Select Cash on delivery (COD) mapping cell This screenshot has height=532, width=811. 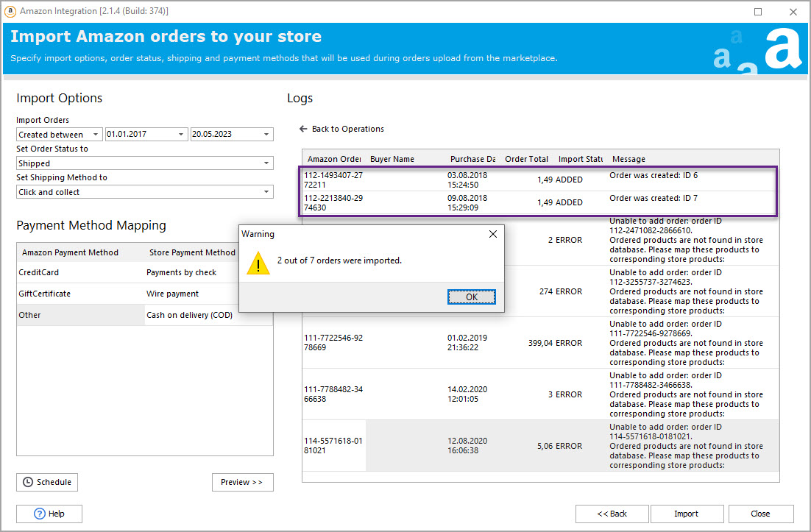tap(191, 315)
